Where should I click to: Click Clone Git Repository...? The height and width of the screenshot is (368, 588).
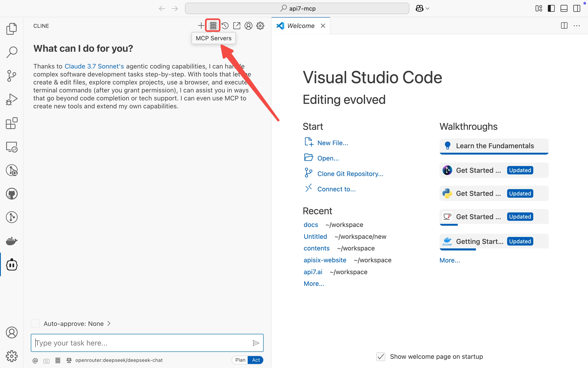coord(350,174)
